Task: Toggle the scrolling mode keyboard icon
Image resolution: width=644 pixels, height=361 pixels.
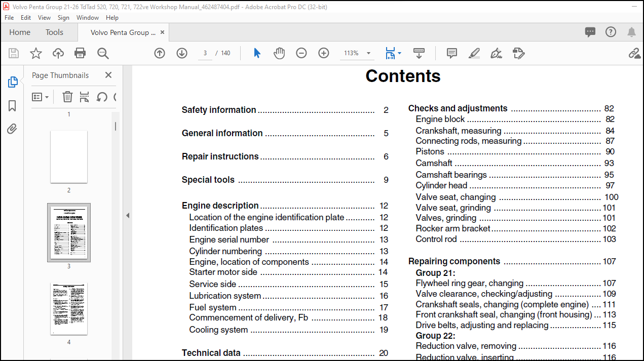Action: pyautogui.click(x=419, y=52)
